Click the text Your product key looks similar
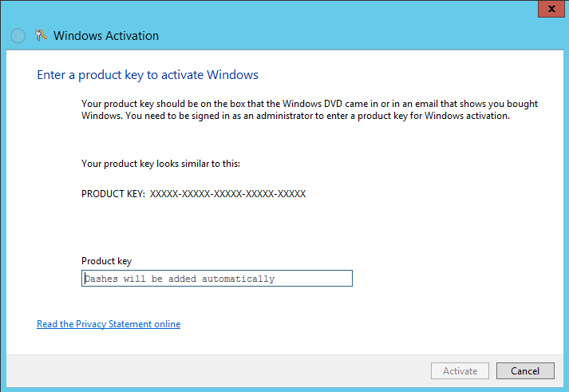This screenshot has height=392, width=569. (160, 164)
